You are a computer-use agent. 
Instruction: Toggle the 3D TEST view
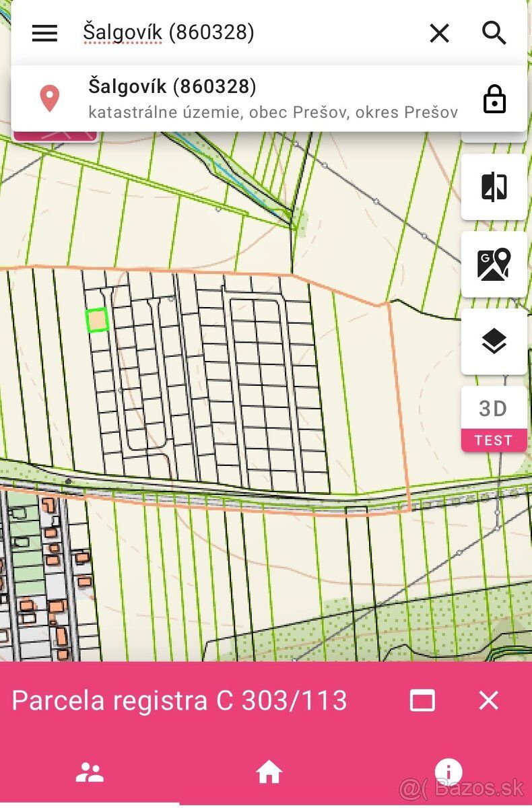(494, 419)
